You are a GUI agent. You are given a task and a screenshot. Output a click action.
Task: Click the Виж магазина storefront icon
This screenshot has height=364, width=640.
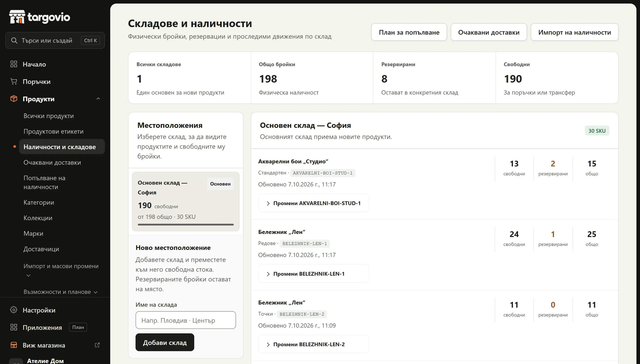14,345
